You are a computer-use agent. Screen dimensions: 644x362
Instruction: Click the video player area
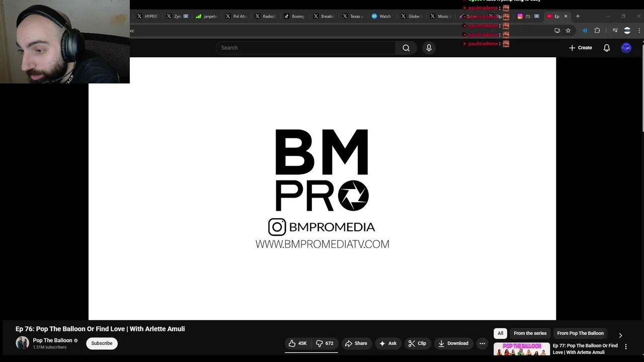322,189
